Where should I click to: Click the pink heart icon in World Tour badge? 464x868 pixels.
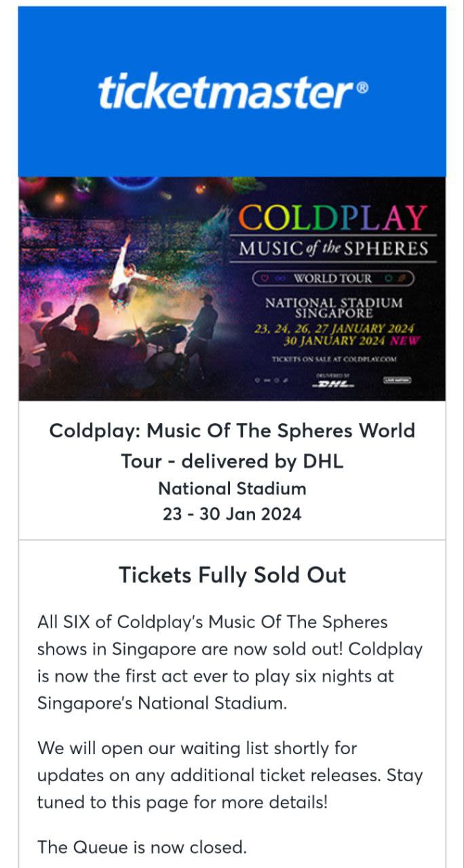pyautogui.click(x=265, y=278)
